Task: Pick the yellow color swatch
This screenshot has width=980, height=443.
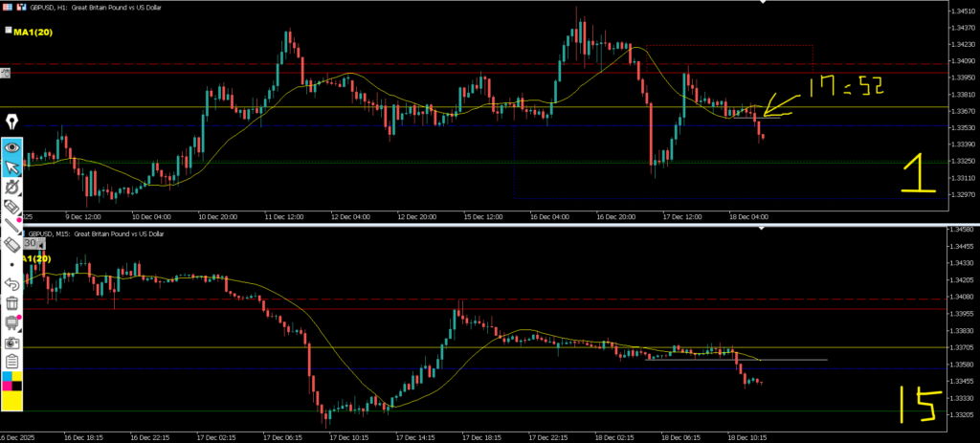Action: point(12,402)
